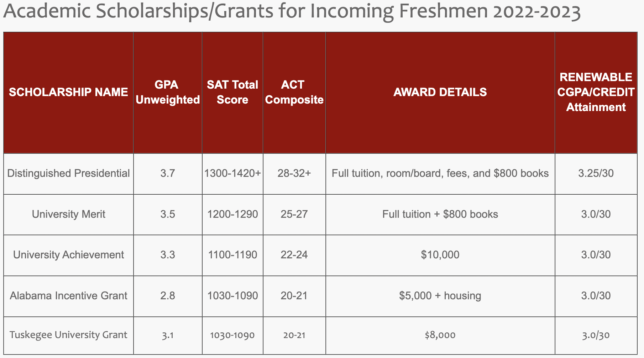Select the Tuskegee University Grant name cell
The image size is (644, 358).
[68, 335]
